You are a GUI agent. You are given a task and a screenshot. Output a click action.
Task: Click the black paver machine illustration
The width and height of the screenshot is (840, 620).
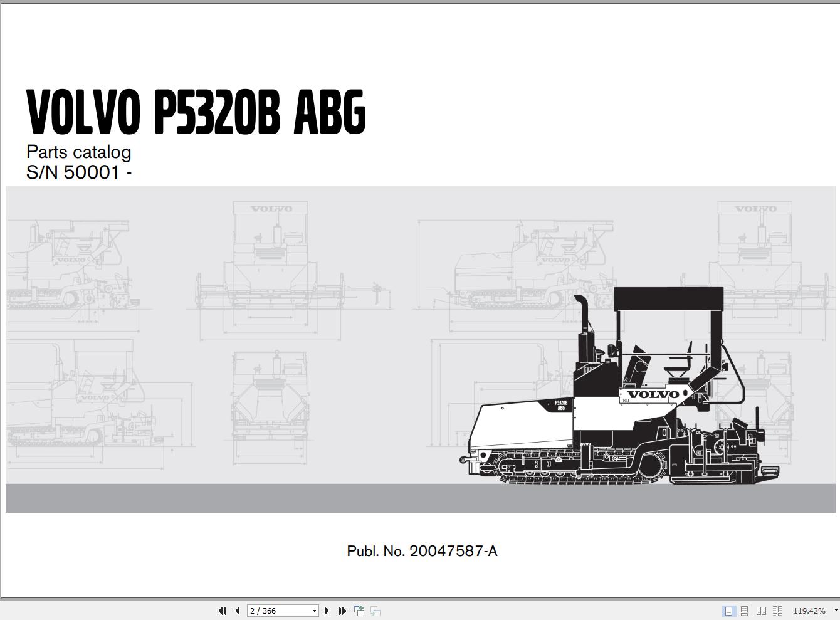coord(619,386)
